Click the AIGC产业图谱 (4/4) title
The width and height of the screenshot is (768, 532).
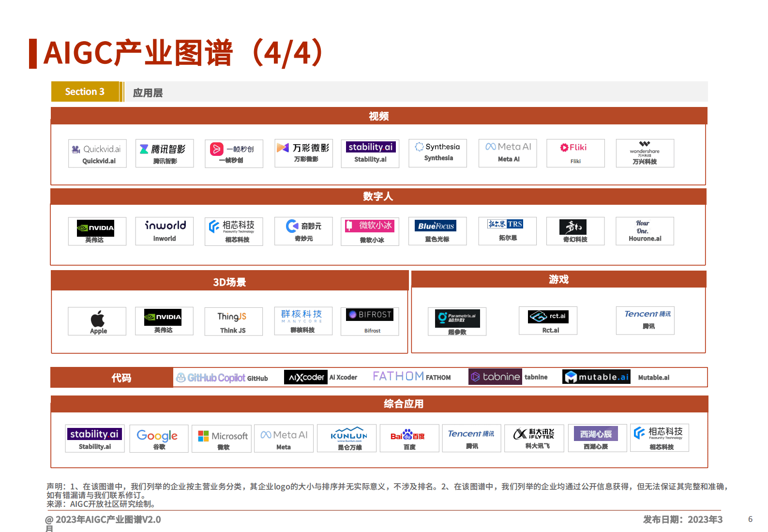(x=184, y=52)
